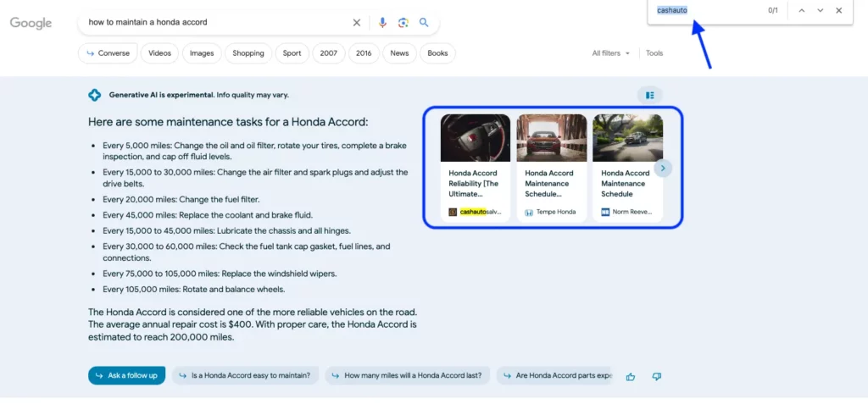Click the magnifying glass search icon
Screen dimensions: 868x415
(x=424, y=23)
